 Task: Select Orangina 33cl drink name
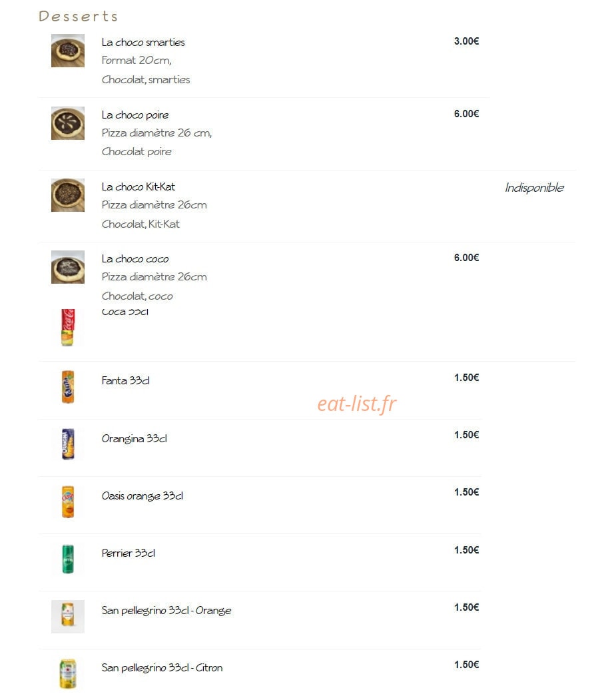pos(134,438)
